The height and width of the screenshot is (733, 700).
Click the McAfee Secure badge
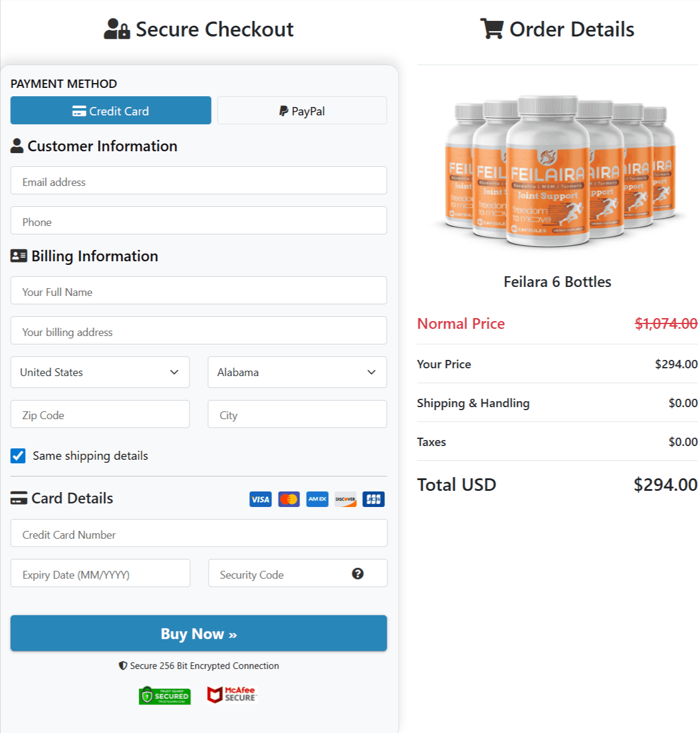[232, 695]
